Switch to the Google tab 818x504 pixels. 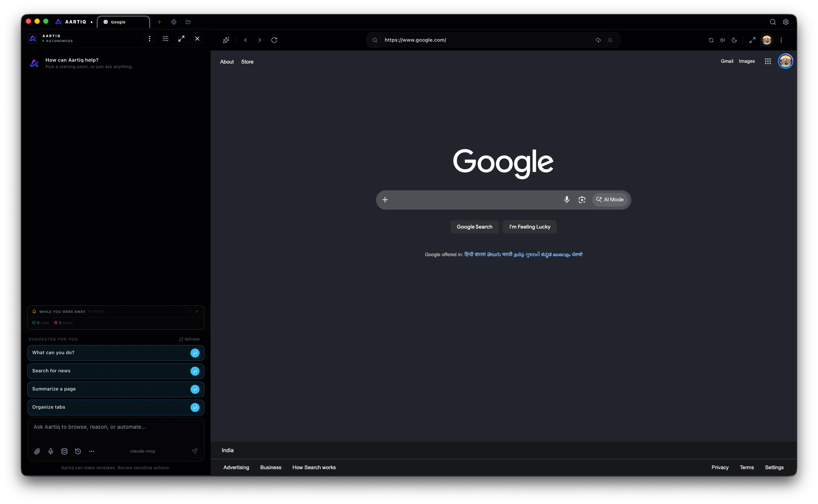point(123,22)
